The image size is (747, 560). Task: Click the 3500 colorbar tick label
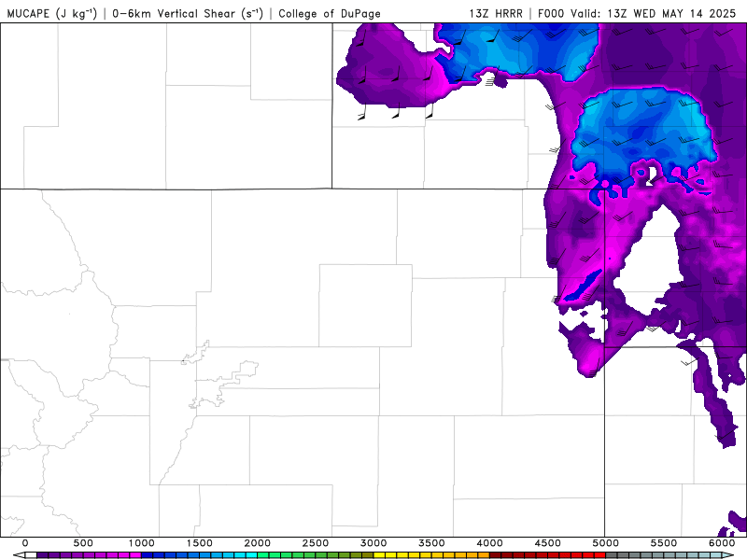(x=431, y=543)
